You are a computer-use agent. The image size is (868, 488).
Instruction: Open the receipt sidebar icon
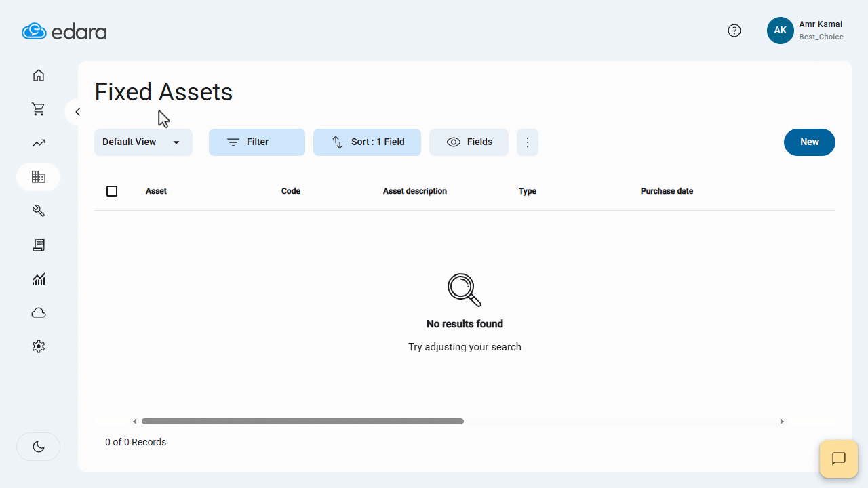(39, 245)
